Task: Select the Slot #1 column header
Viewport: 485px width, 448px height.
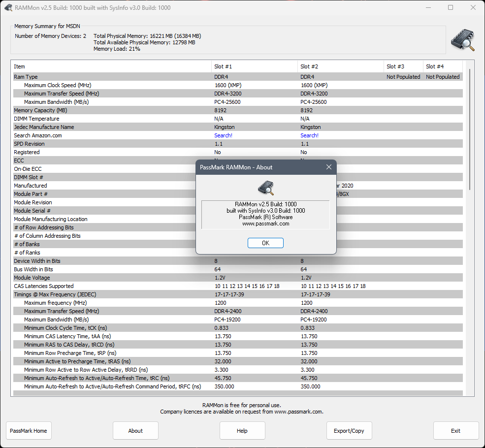Action: (x=254, y=66)
